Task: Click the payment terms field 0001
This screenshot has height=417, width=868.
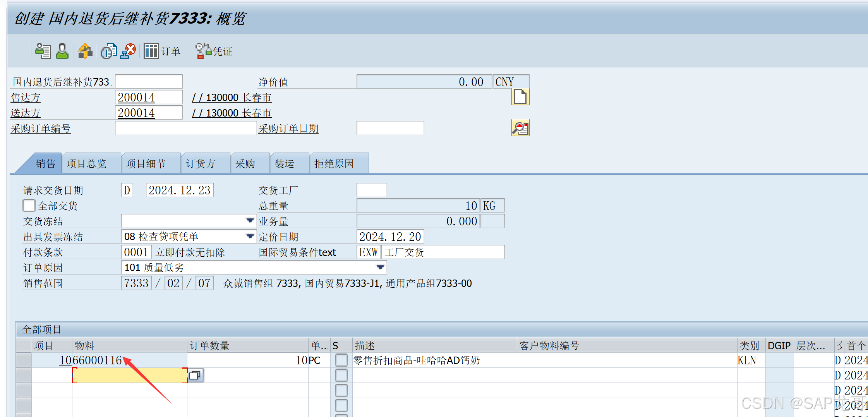Action: point(136,252)
